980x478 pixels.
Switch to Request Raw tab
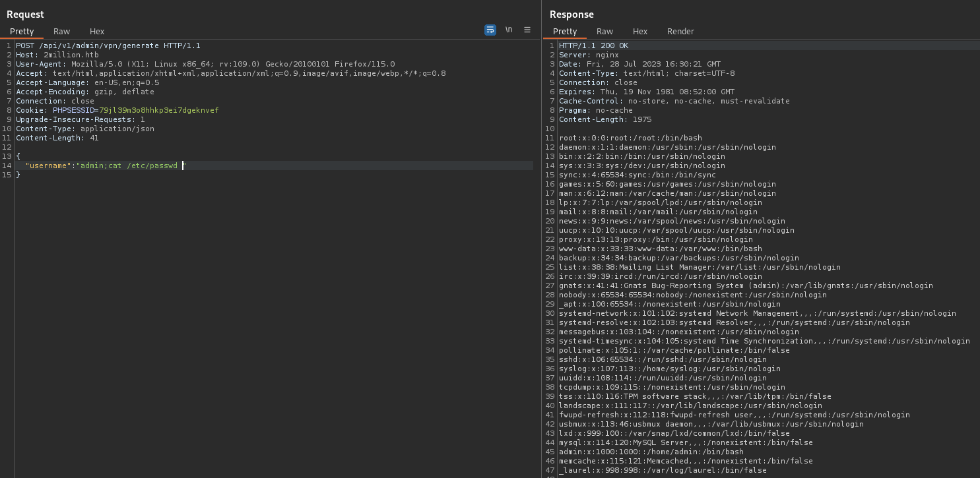(62, 32)
